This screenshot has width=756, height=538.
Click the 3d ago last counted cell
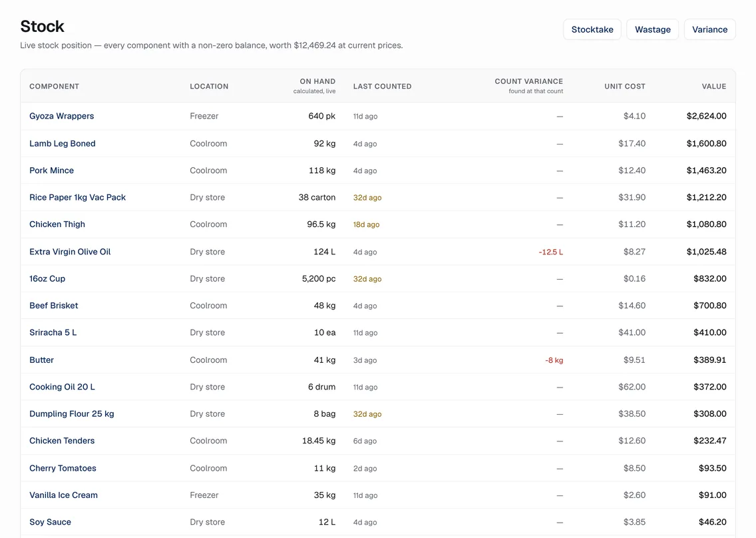[365, 360]
